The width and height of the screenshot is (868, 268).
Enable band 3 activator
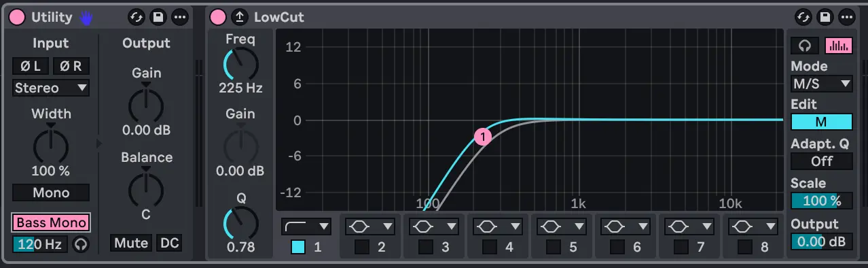[425, 247]
